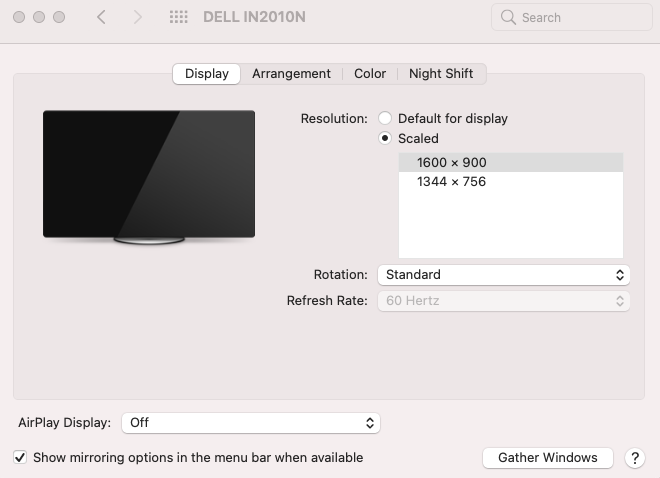The height and width of the screenshot is (478, 660).
Task: Go forward with the right chevron
Action: click(137, 17)
